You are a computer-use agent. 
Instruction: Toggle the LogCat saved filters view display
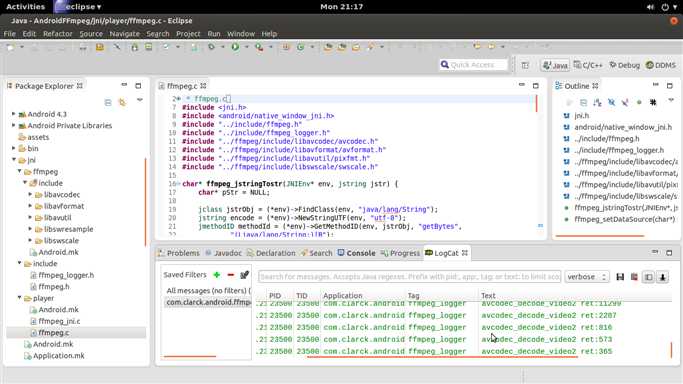tap(649, 277)
